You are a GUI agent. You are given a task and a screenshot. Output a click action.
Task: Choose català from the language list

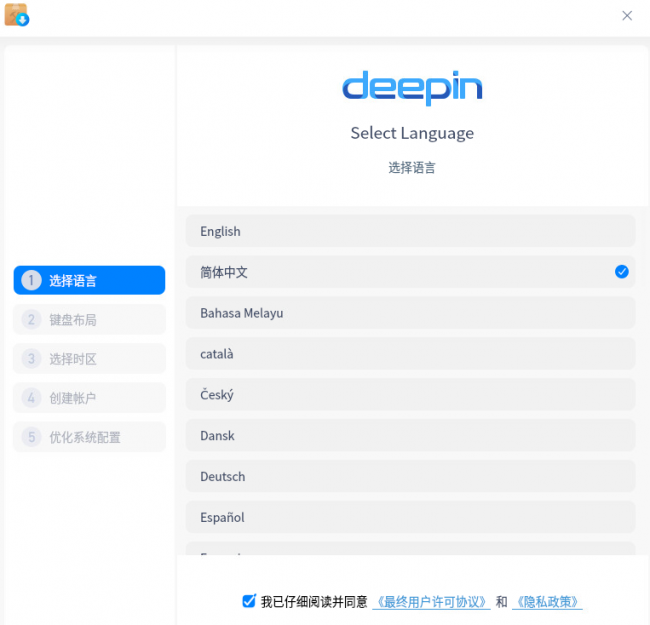coord(410,354)
